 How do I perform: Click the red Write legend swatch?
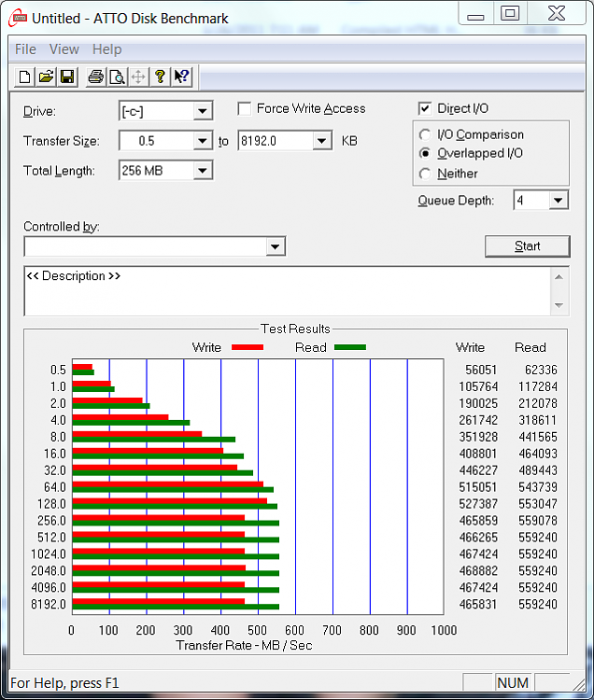tap(247, 347)
